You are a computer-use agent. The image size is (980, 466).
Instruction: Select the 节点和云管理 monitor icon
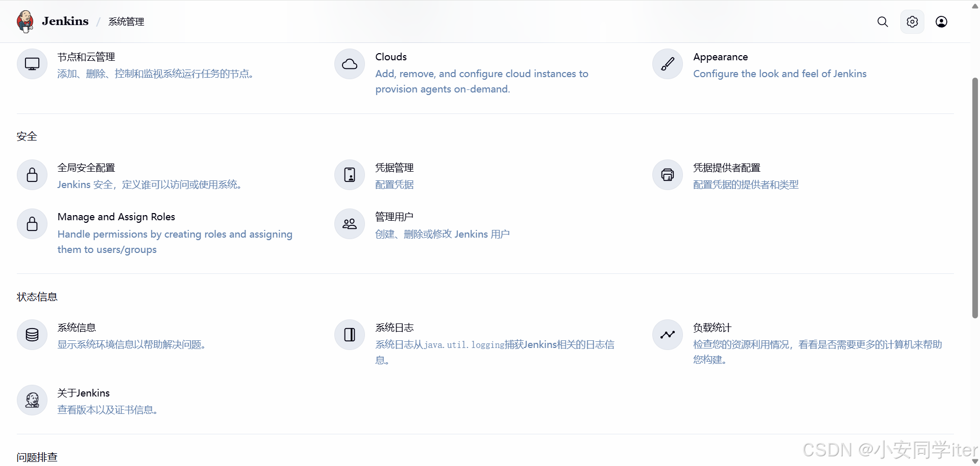[x=32, y=64]
